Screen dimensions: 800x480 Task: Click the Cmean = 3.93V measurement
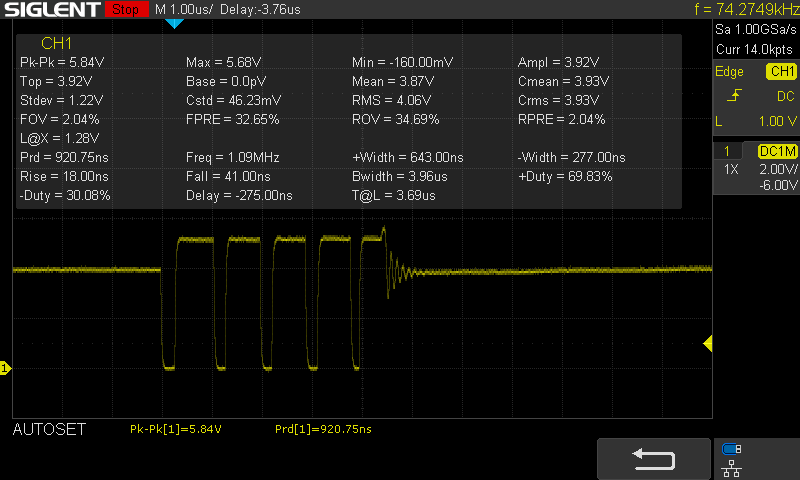click(x=563, y=82)
